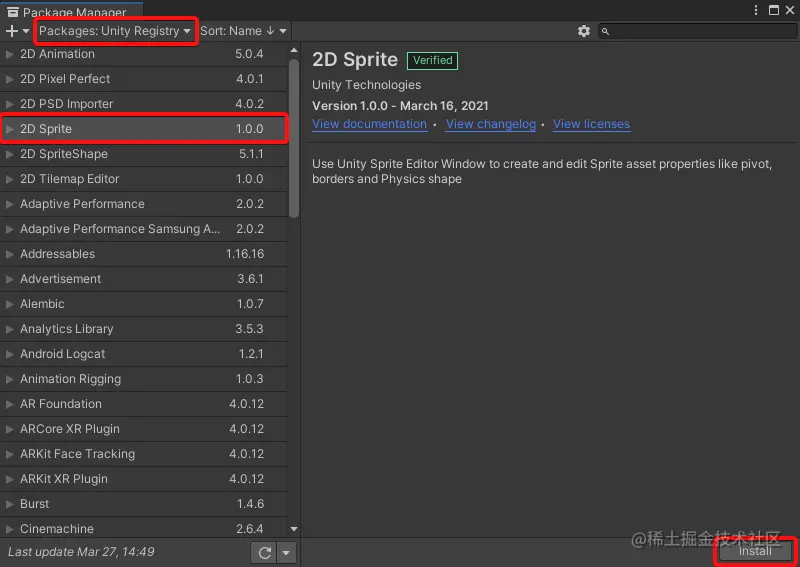800x567 pixels.
Task: Click the Unity Technologies author text
Action: tap(366, 85)
